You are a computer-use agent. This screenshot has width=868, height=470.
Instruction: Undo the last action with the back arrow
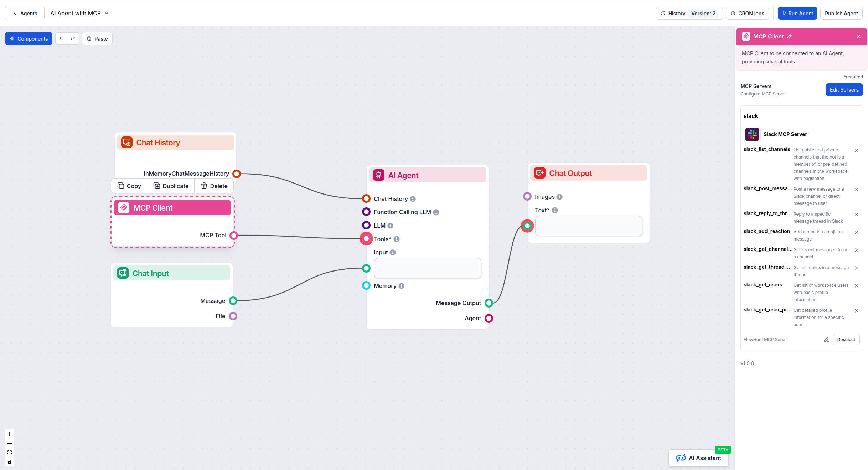(61, 38)
